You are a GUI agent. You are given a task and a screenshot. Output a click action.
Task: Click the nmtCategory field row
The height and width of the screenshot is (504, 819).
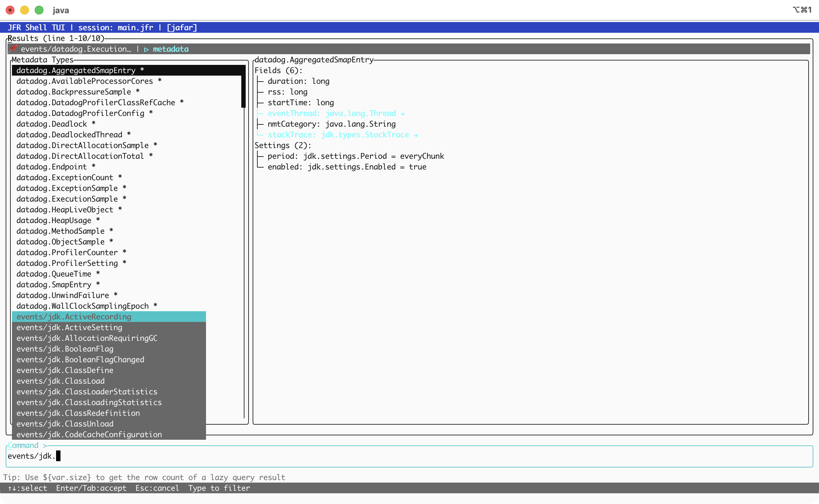[x=331, y=124]
